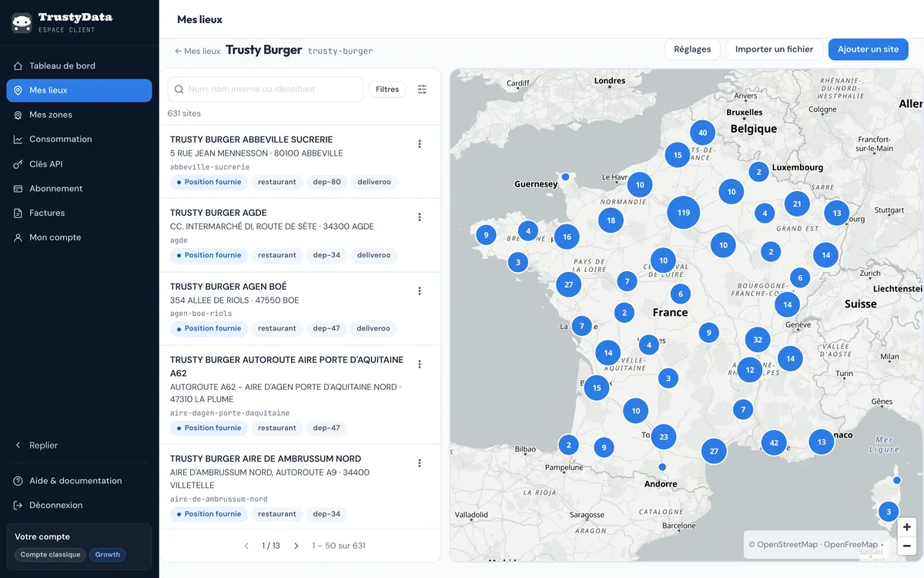Viewport: 924px width, 578px height.
Task: Click the 18 cluster in Normandie
Action: [611, 220]
